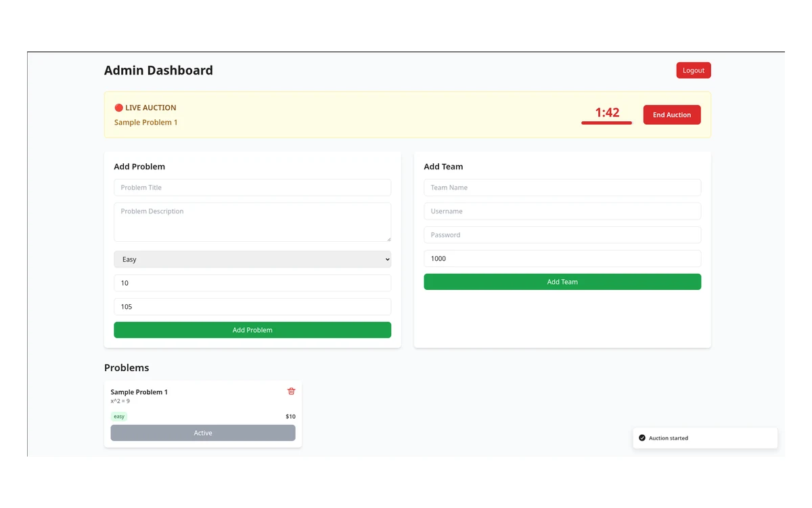Select the field containing 10
This screenshot has height=508, width=812.
click(252, 283)
